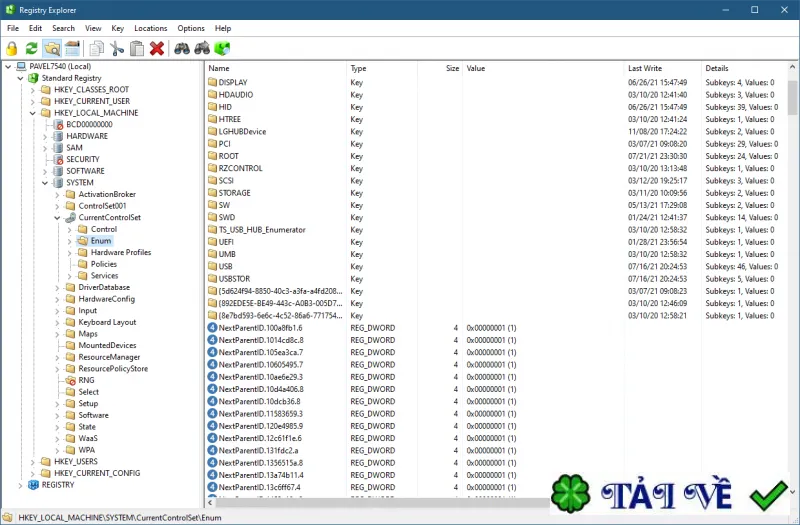This screenshot has height=525, width=800.
Task: Collapse the CurrentControlSet tree node
Action: tap(57, 217)
